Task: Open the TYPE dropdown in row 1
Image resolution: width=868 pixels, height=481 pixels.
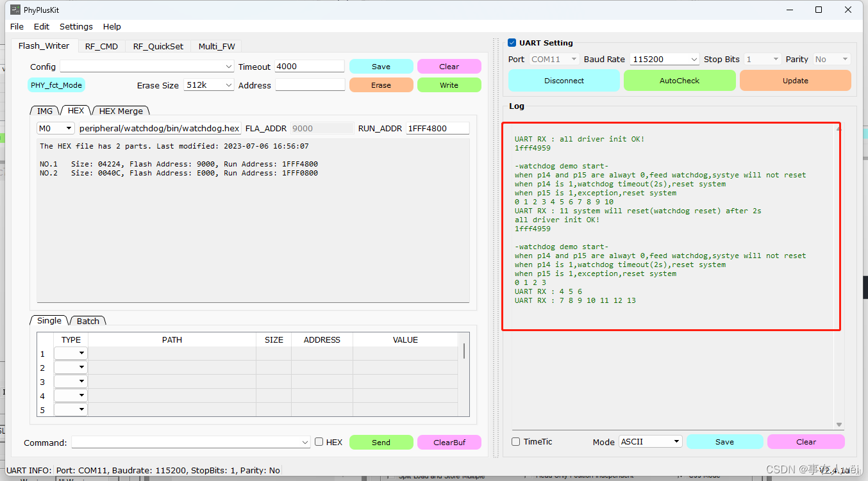Action: 71,354
